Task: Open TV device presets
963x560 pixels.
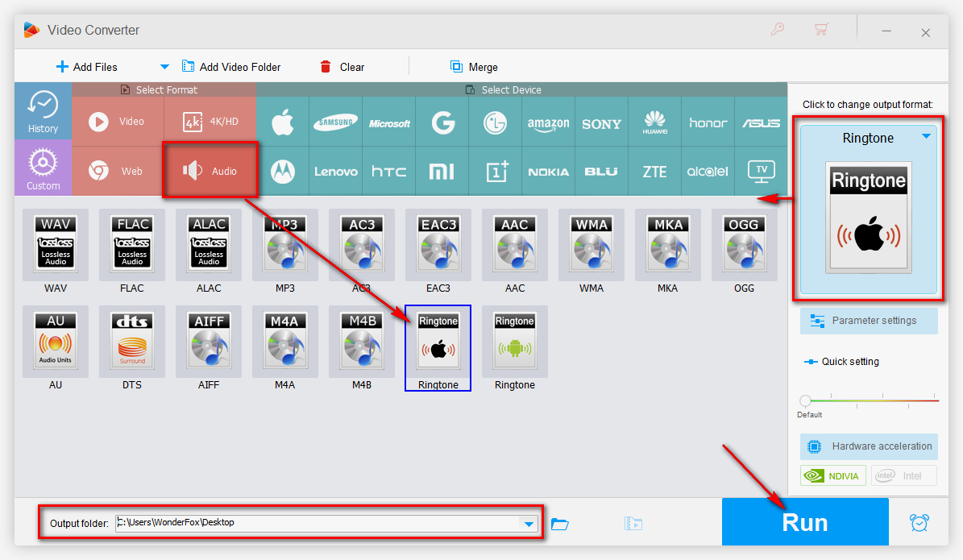Action: [x=761, y=172]
